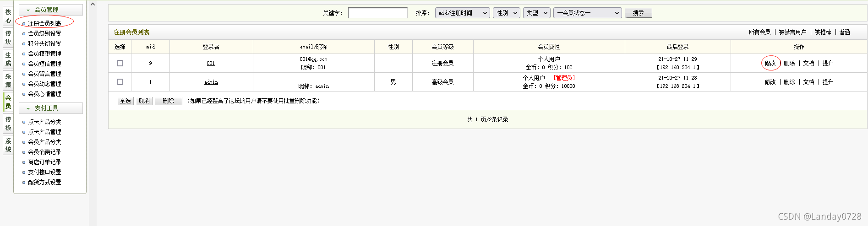This screenshot has height=226, width=868.
Task: Click the 21-10-27 11:29 login time
Action: (x=677, y=59)
